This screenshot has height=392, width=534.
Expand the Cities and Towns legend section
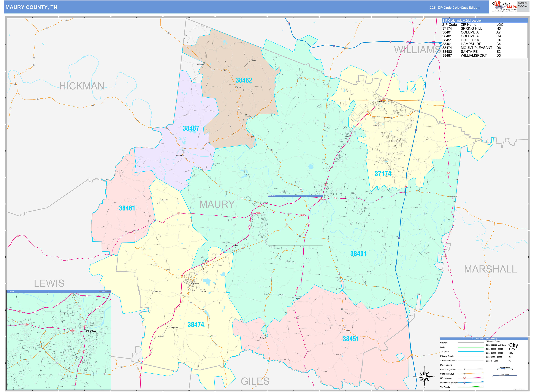[x=493, y=341]
